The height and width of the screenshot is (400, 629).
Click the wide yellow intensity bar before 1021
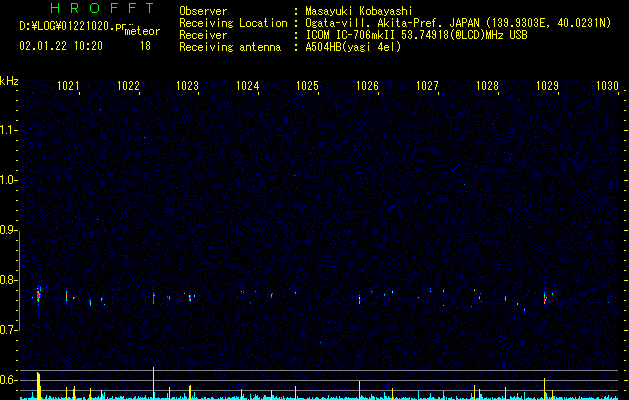[39, 386]
